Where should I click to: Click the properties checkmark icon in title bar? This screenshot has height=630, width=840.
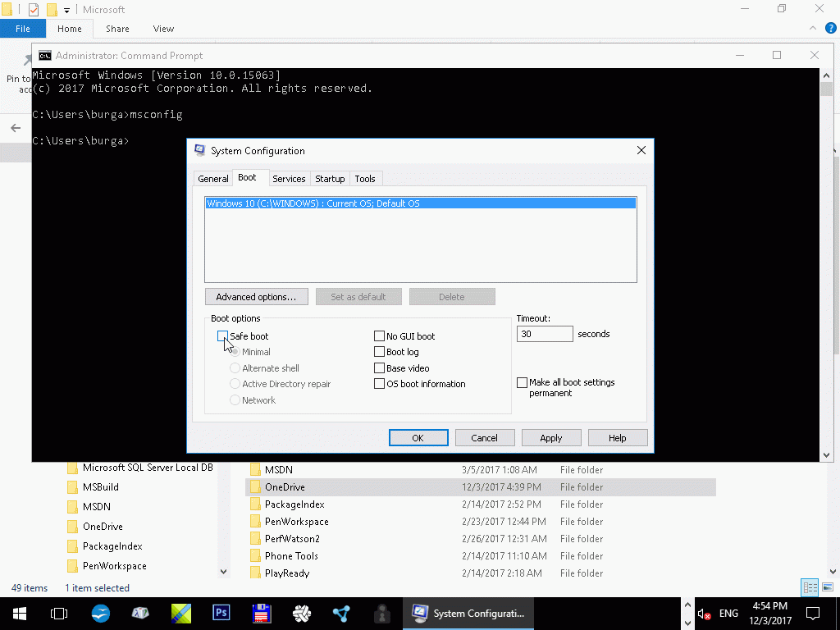click(x=33, y=10)
